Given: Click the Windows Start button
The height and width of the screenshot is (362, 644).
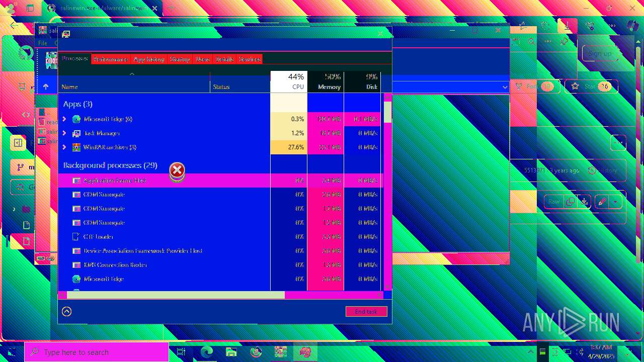Looking at the screenshot, I should click(x=12, y=352).
